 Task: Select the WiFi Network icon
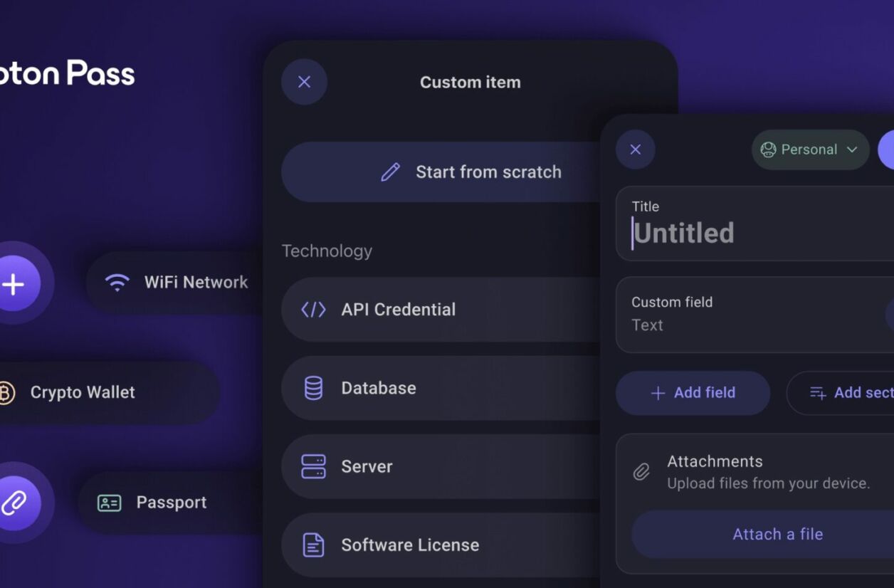click(117, 283)
